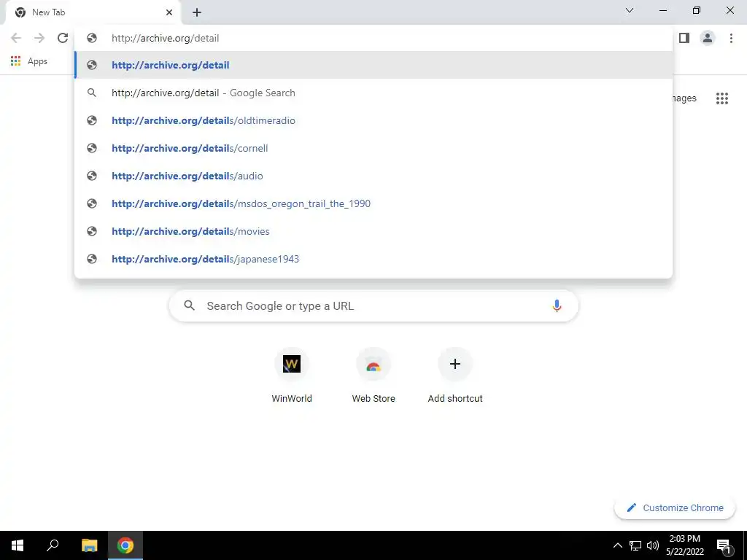Viewport: 747px width, 560px height.
Task: Open the Chrome three-dot menu
Action: (x=731, y=38)
